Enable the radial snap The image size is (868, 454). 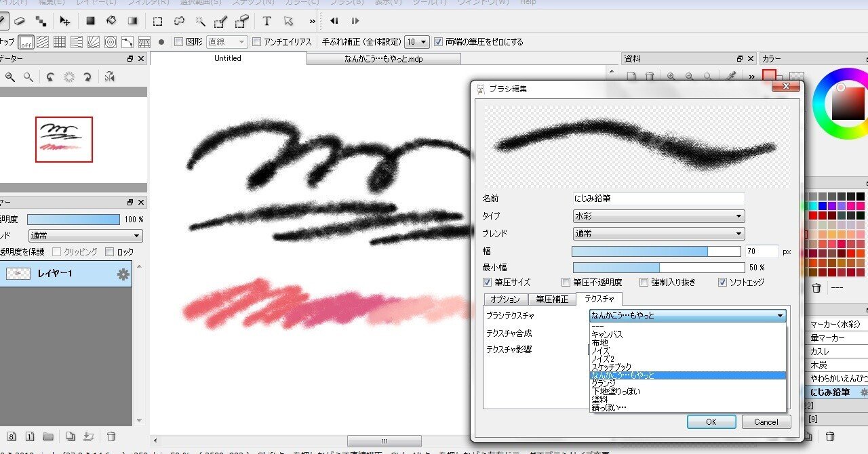[x=94, y=42]
